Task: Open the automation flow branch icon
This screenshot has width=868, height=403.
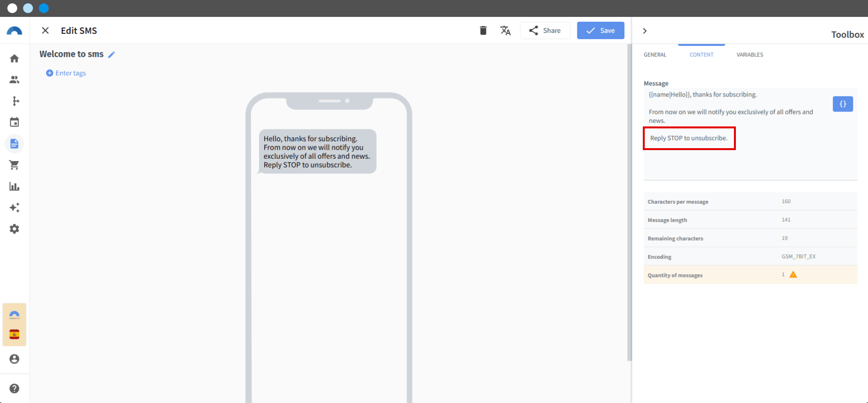Action: click(14, 101)
